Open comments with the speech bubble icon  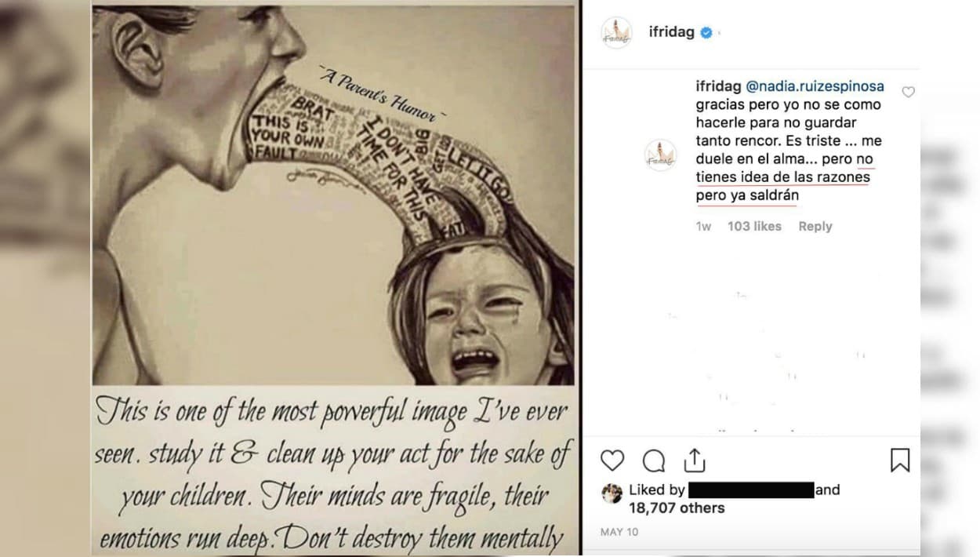654,461
